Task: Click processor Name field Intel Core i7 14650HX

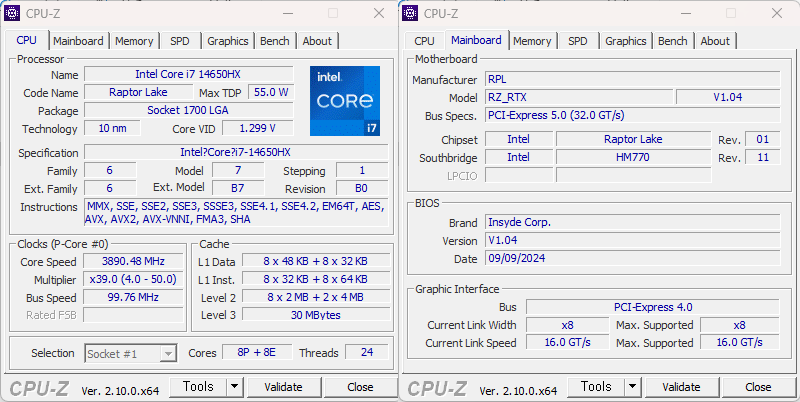Action: click(189, 74)
